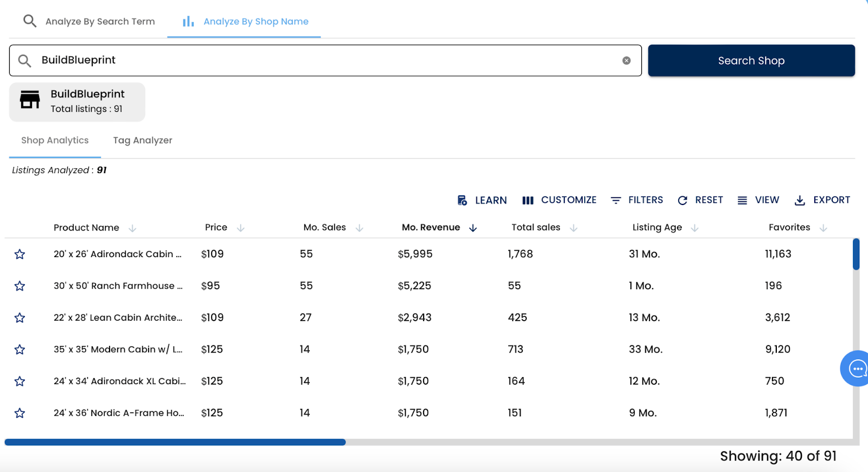868x472 pixels.
Task: Select Analyze By Shop Name tab
Action: pyautogui.click(x=244, y=21)
